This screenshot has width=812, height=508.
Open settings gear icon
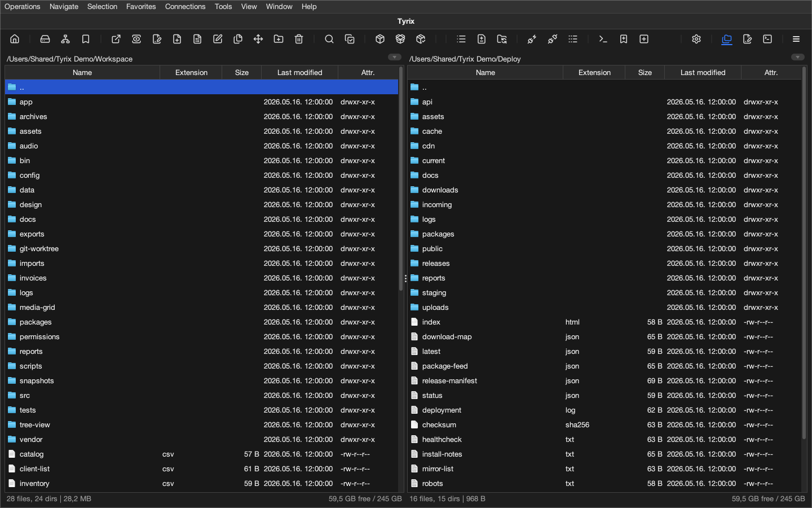(696, 39)
